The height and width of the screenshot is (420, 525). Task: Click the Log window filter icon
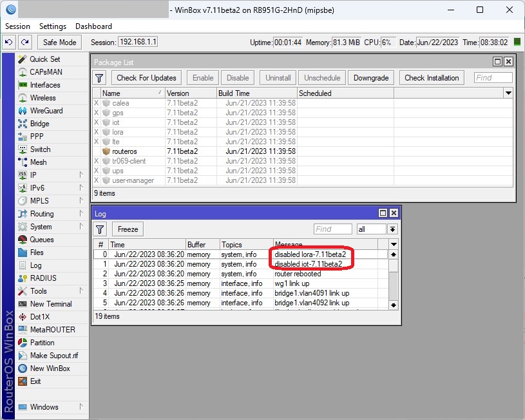(100, 229)
